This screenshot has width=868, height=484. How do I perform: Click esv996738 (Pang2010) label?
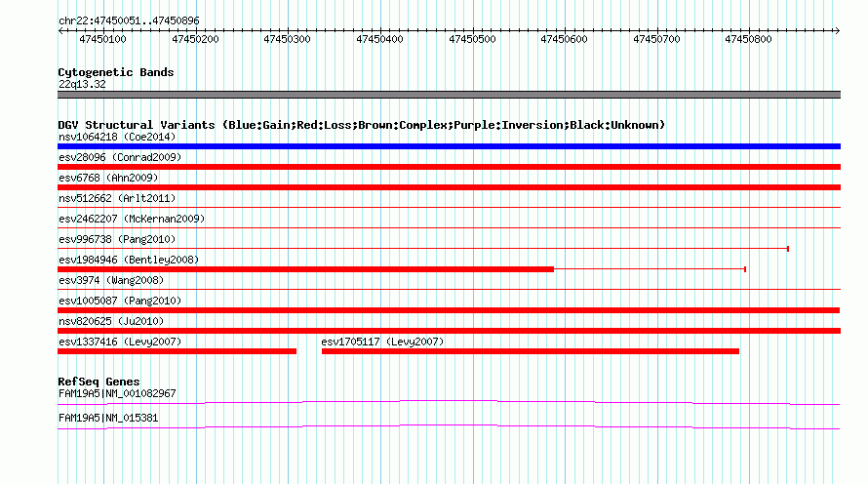coord(117,239)
